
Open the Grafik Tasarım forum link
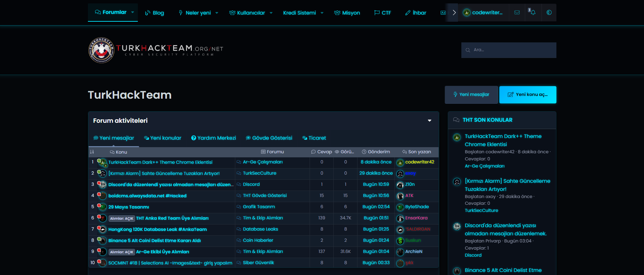tap(259, 207)
